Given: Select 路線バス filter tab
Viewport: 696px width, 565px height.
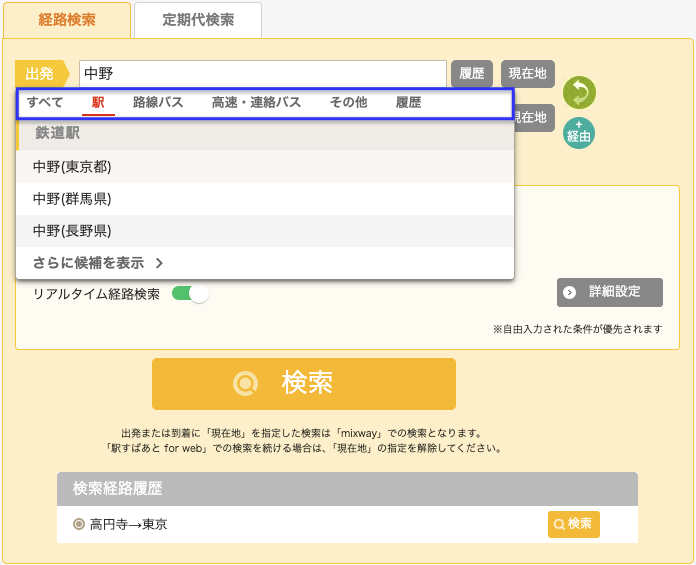Looking at the screenshot, I should pyautogui.click(x=158, y=103).
